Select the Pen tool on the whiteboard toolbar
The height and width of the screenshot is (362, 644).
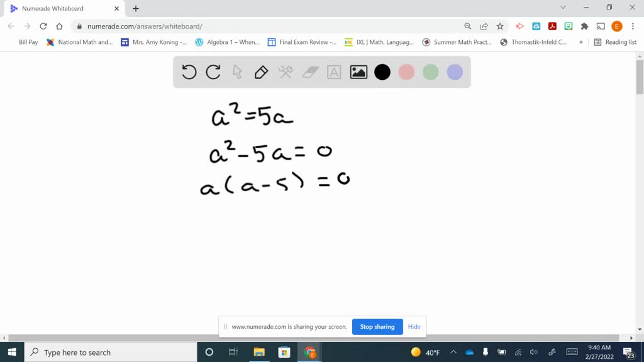(261, 72)
